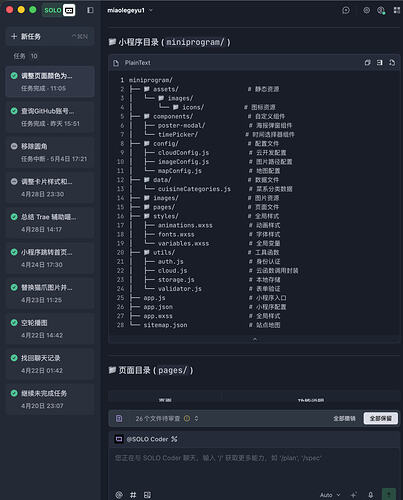The width and height of the screenshot is (403, 500).
Task: Click the cloudConfig.js line in code
Action: click(184, 153)
